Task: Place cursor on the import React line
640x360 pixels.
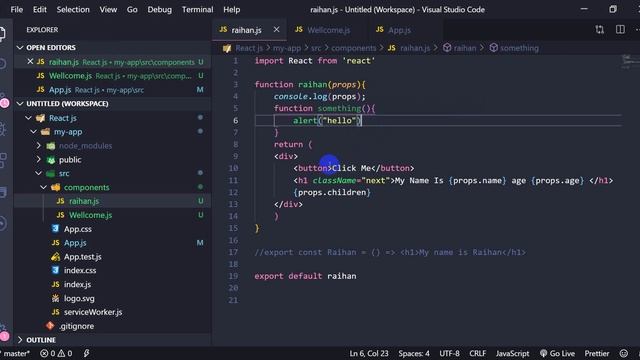Action: (314, 61)
